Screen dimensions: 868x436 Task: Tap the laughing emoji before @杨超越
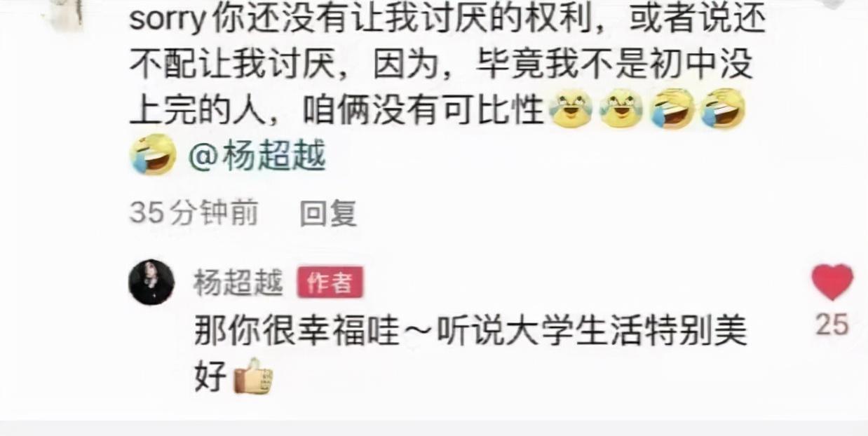point(153,154)
